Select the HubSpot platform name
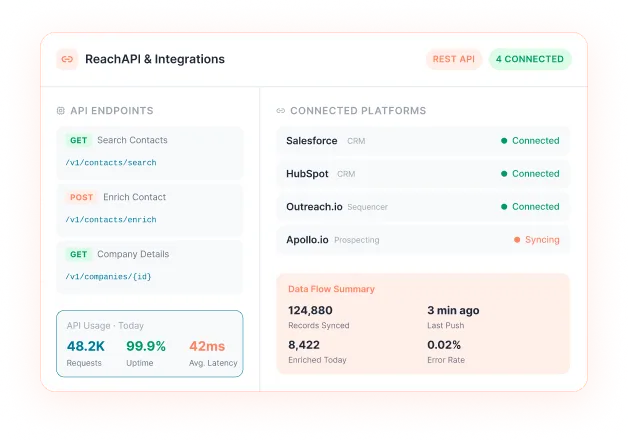Viewport: 628px width, 440px height. [307, 174]
